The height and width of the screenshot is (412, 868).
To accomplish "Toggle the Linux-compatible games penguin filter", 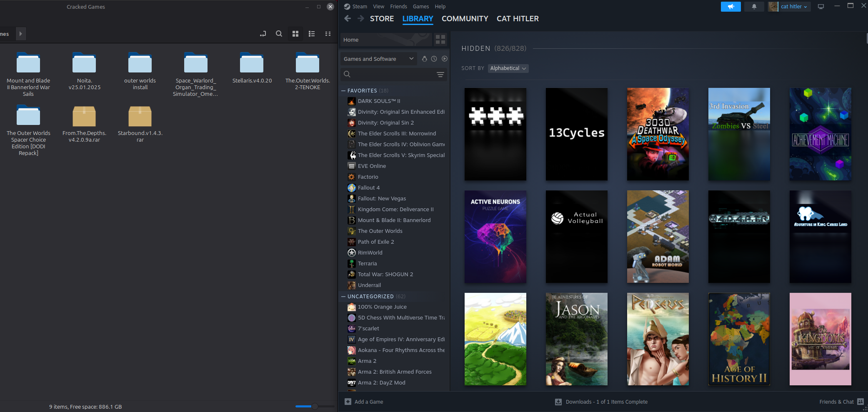I will pyautogui.click(x=424, y=59).
